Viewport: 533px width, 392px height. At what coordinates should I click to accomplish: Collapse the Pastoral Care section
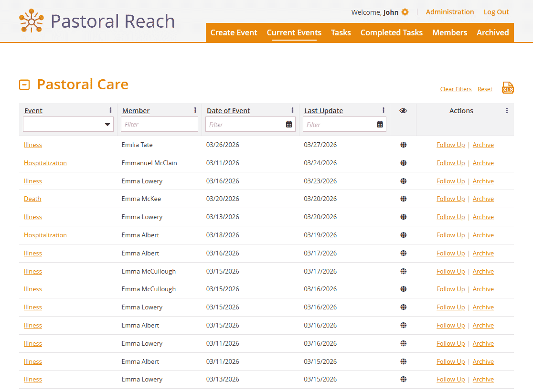pyautogui.click(x=24, y=85)
